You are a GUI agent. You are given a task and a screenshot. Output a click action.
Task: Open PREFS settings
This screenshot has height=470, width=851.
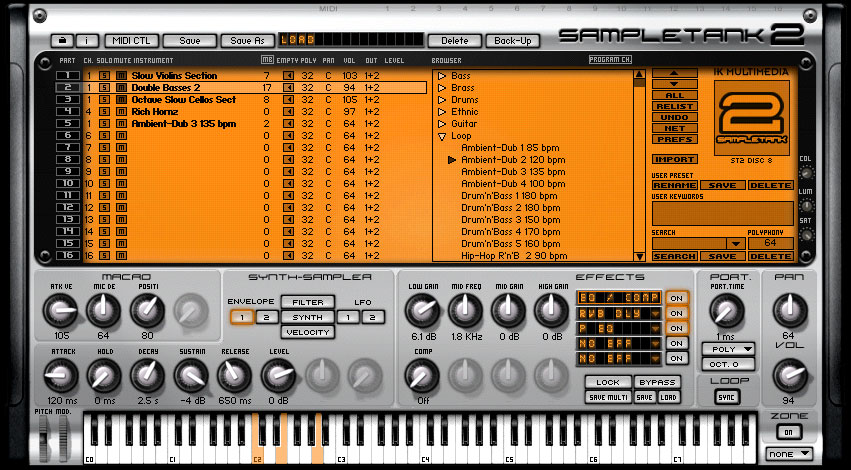pos(675,139)
